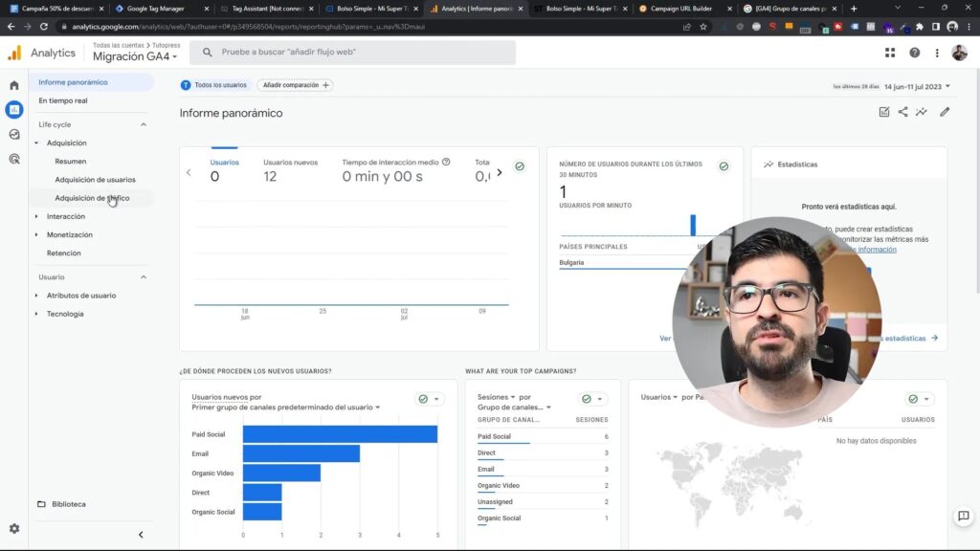980x551 pixels.
Task: Collapse the sidebar navigation arrow
Action: pos(141,535)
